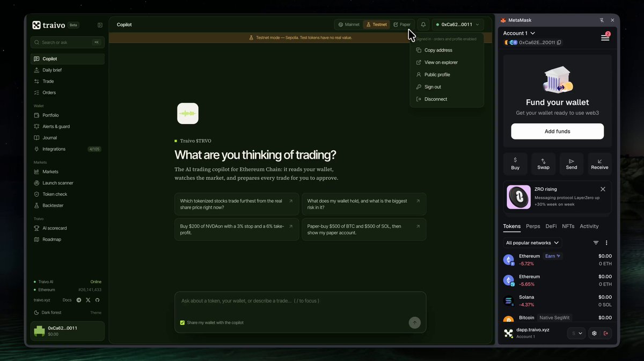644x361 pixels.
Task: Open the Alerts & guard section
Action: (x=68, y=127)
